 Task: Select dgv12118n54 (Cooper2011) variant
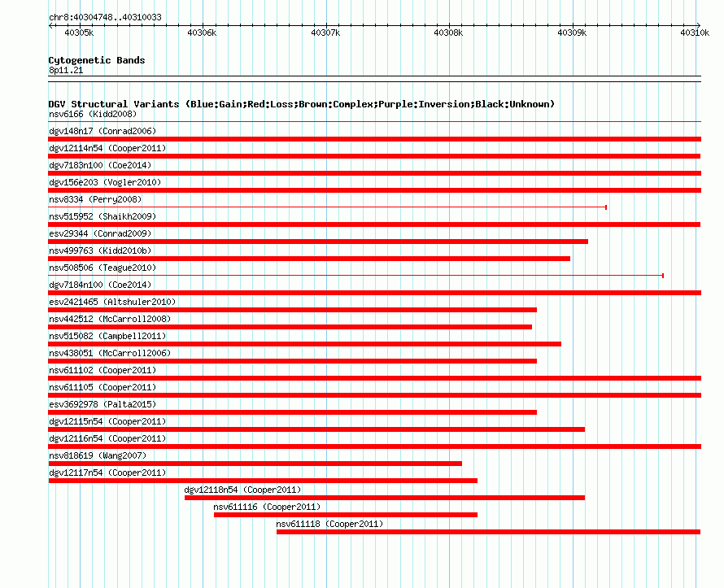point(243,490)
